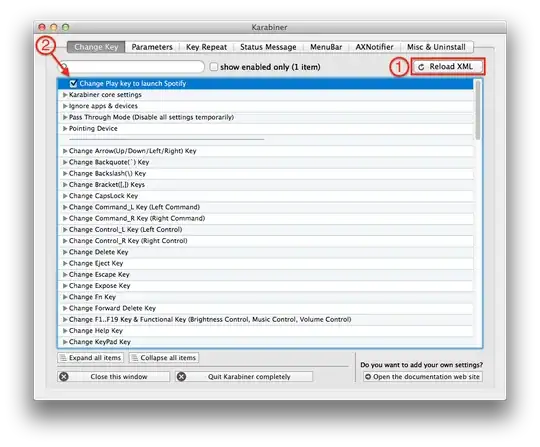Open the documentation web site
Image resolution: width=540 pixels, height=447 pixels.
click(x=423, y=377)
